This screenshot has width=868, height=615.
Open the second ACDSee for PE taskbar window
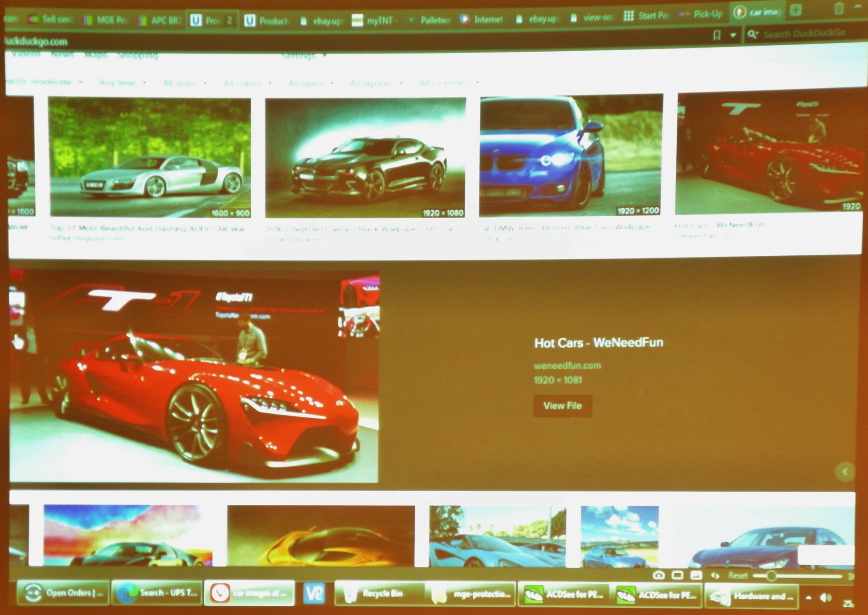656,595
